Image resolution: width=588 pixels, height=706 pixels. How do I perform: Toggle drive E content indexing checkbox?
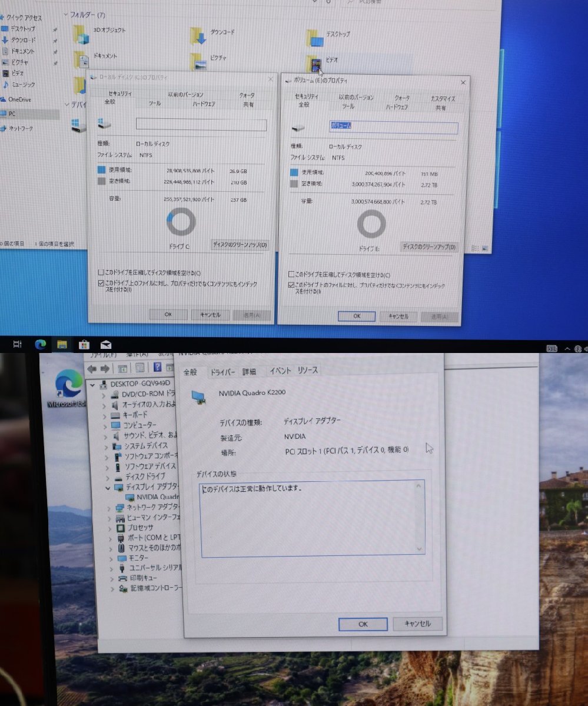coord(291,285)
